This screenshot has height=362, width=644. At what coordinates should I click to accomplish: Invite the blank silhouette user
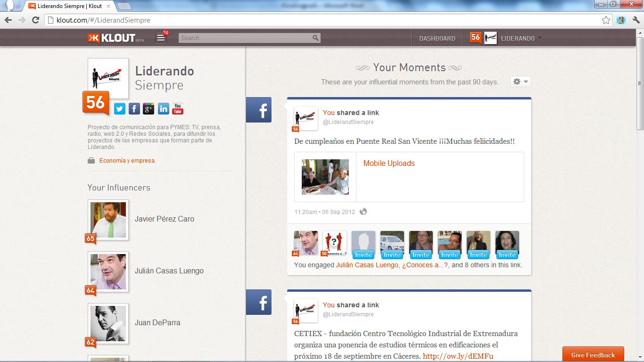pyautogui.click(x=363, y=255)
